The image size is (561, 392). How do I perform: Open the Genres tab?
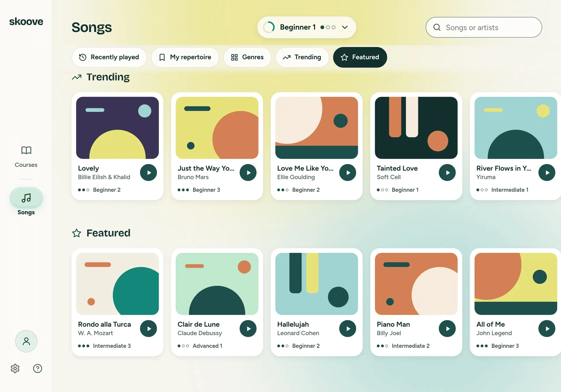pos(247,57)
